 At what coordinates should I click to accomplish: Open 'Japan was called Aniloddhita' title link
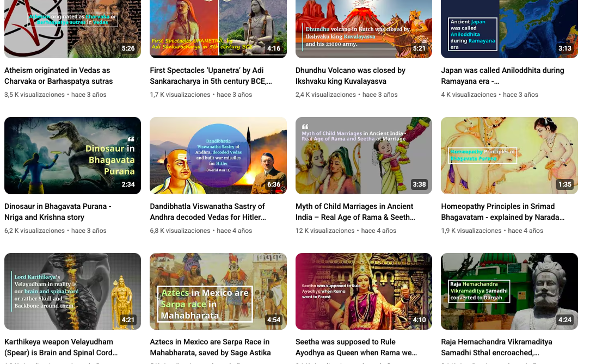click(x=503, y=76)
